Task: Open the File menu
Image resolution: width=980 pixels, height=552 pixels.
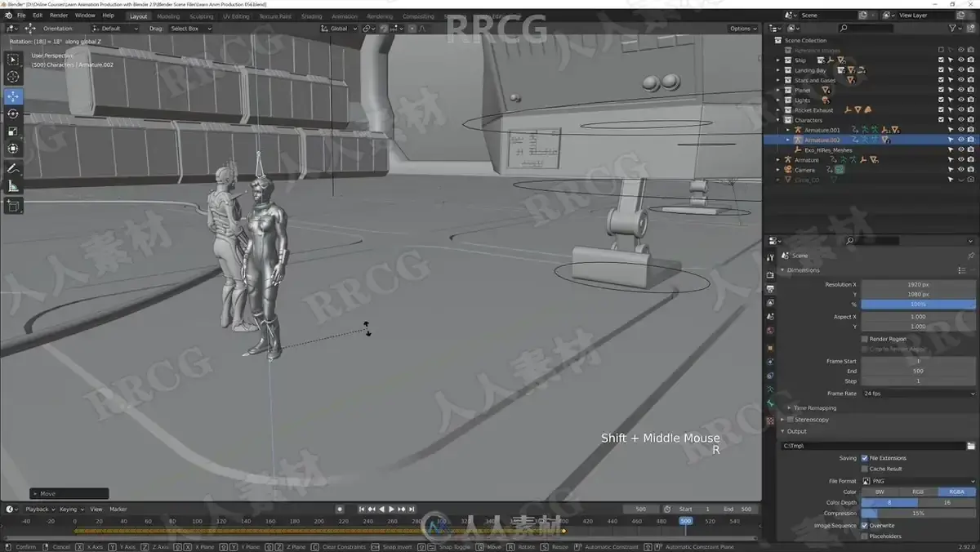Action: pos(20,16)
